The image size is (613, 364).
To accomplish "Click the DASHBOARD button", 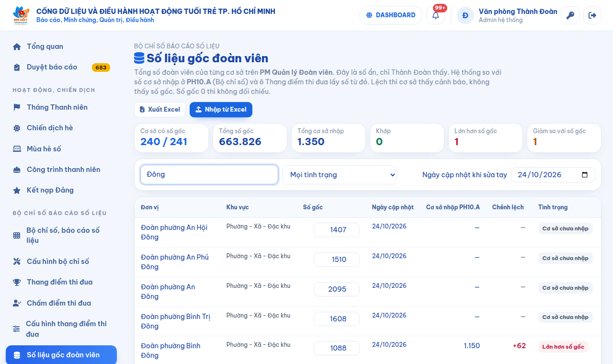I will coord(391,15).
